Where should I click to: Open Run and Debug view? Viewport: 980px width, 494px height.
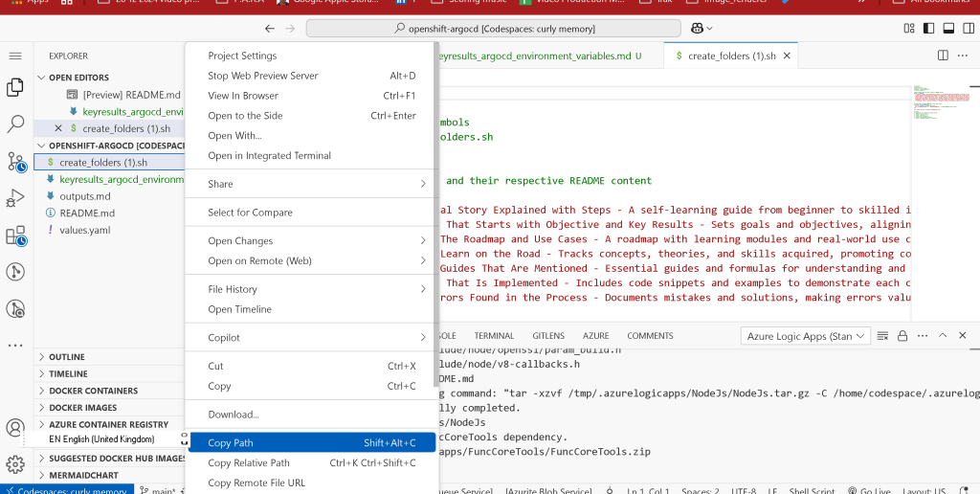pyautogui.click(x=15, y=199)
